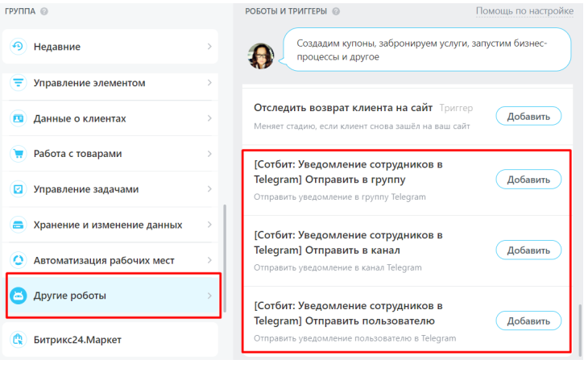Click help question mark next to ГРУППА
The image size is (588, 368).
coord(43,11)
